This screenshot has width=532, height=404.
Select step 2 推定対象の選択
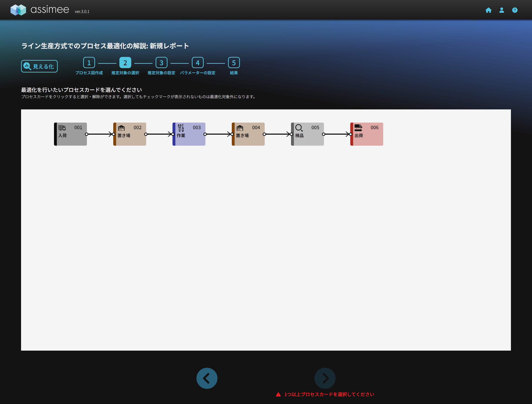(125, 63)
